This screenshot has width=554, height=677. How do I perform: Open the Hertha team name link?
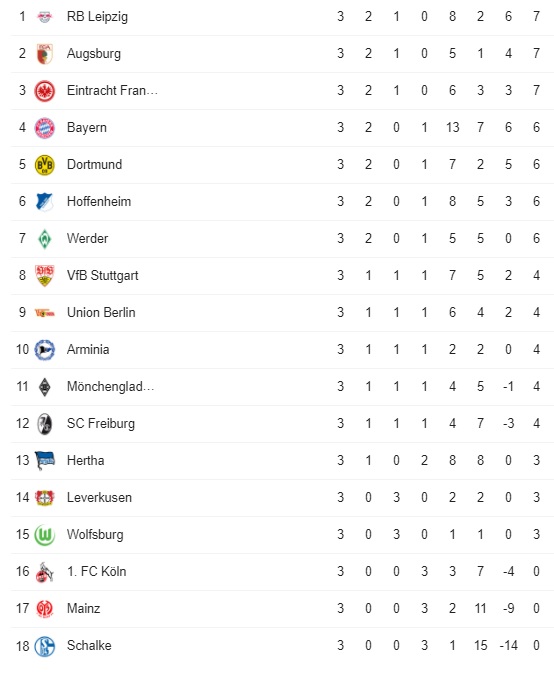click(85, 460)
